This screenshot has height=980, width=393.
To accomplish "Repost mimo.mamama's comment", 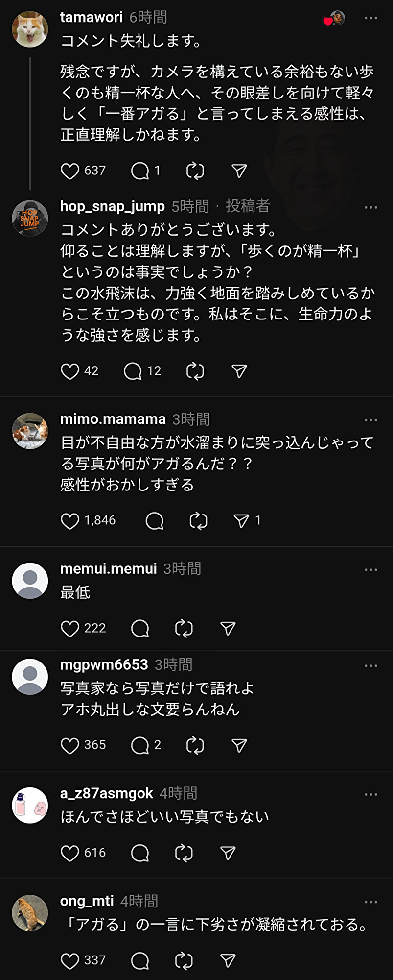I will [x=198, y=521].
